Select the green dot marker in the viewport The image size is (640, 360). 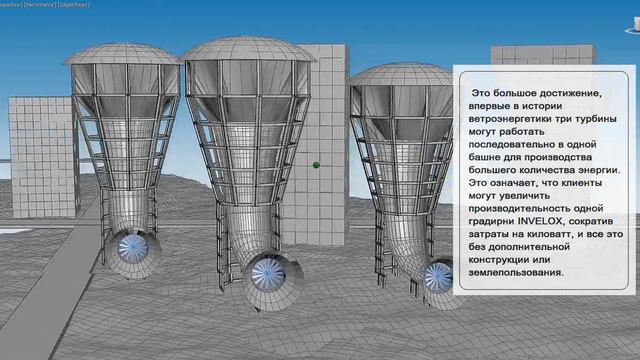point(316,165)
